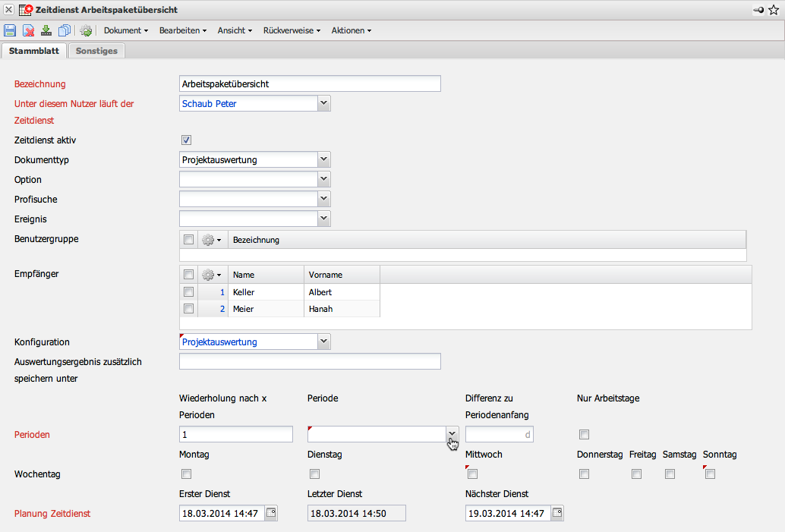This screenshot has height=532, width=785.
Task: Click the save-and-download green arrow icon
Action: click(46, 30)
